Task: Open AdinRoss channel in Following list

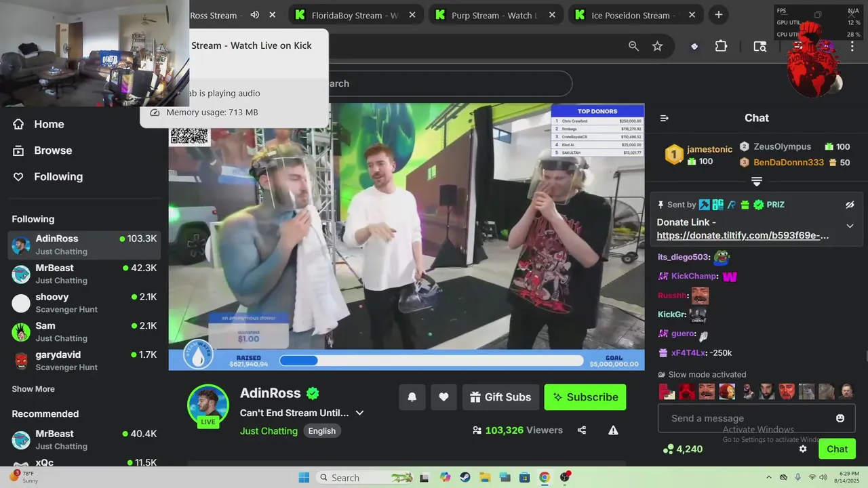Action: (x=84, y=245)
